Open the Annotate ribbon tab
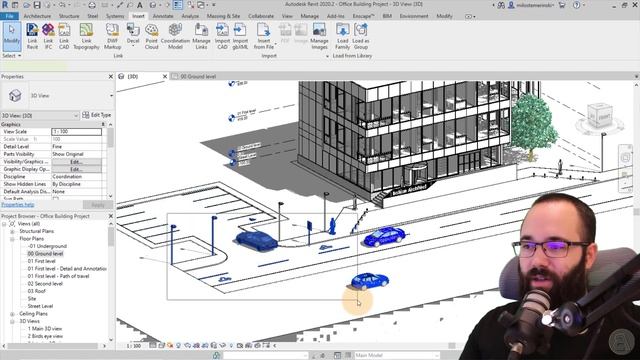 [x=163, y=16]
